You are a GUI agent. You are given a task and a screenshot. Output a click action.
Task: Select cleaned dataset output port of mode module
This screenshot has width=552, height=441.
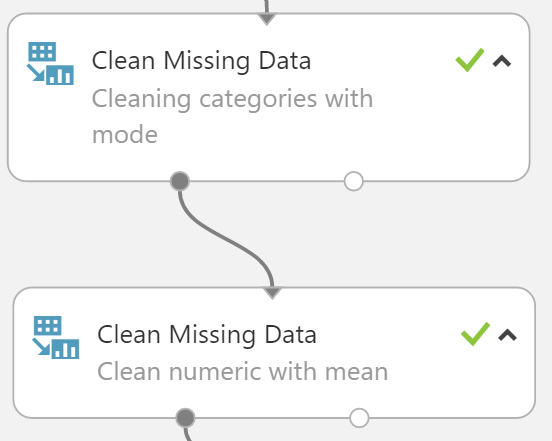coord(180,181)
